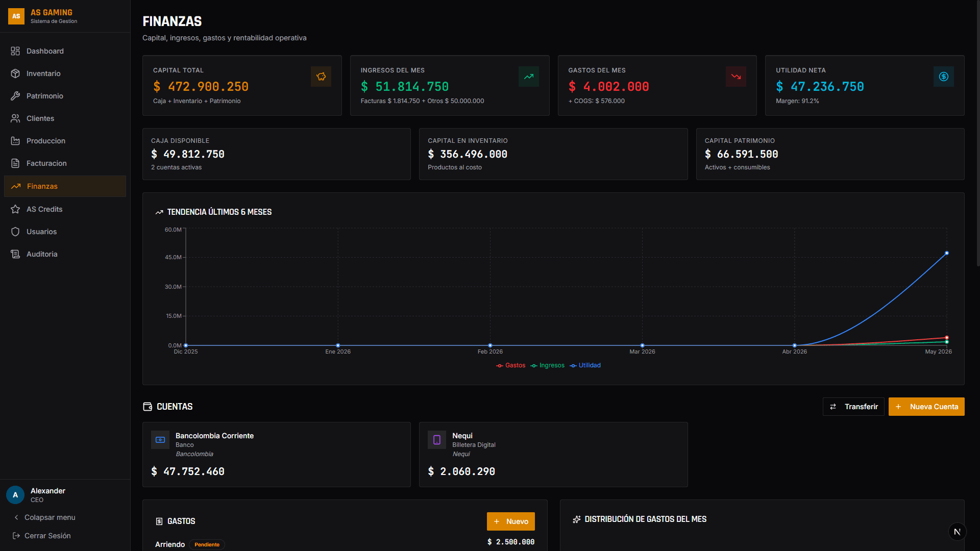Click the Patrimonio wrench icon
980x551 pixels.
(x=15, y=96)
